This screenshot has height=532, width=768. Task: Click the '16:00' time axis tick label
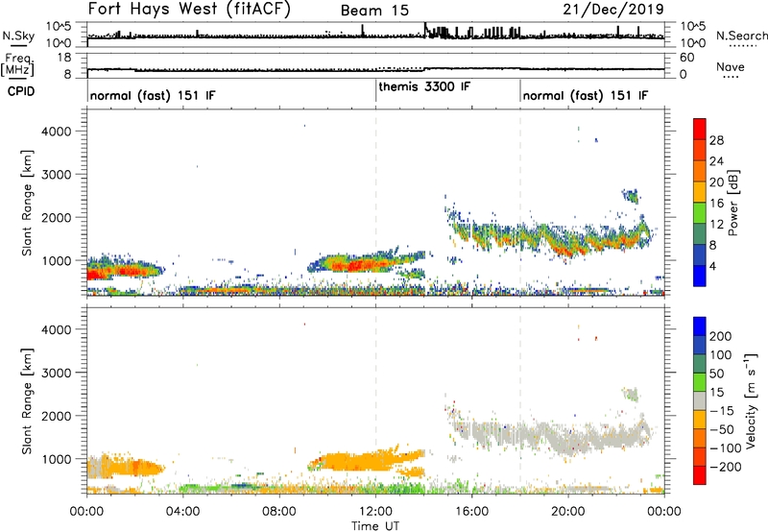click(471, 512)
